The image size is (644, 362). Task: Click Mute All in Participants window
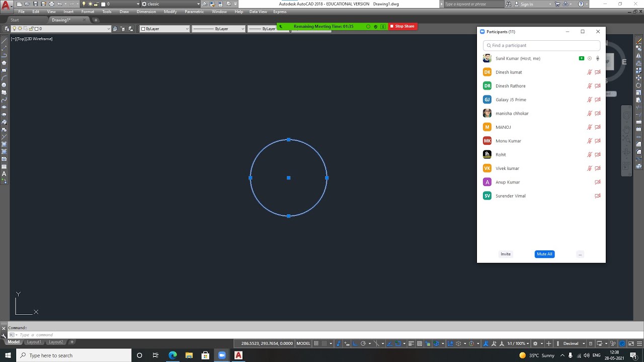coord(544,254)
